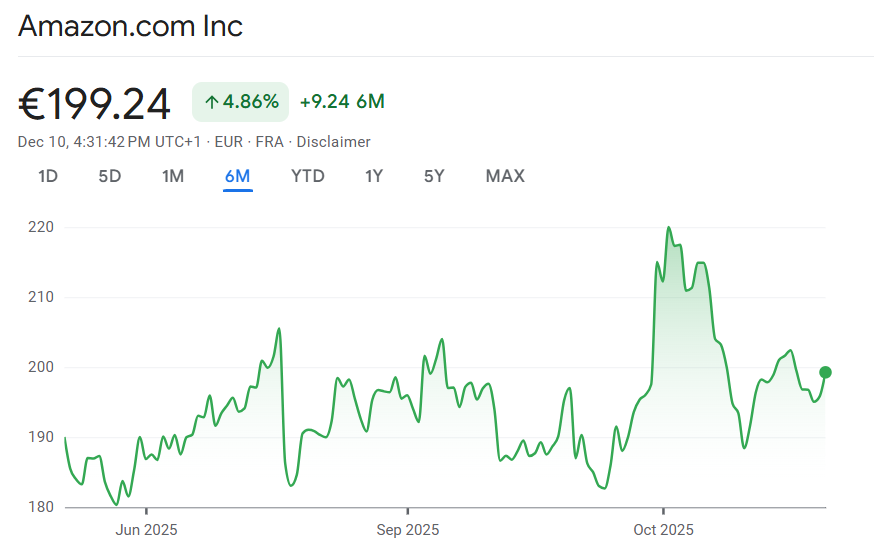Switch to the 1D time range tab

click(48, 177)
